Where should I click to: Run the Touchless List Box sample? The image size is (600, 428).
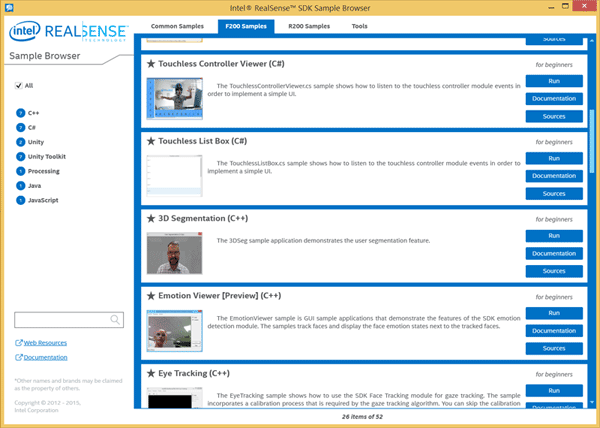[x=554, y=158]
